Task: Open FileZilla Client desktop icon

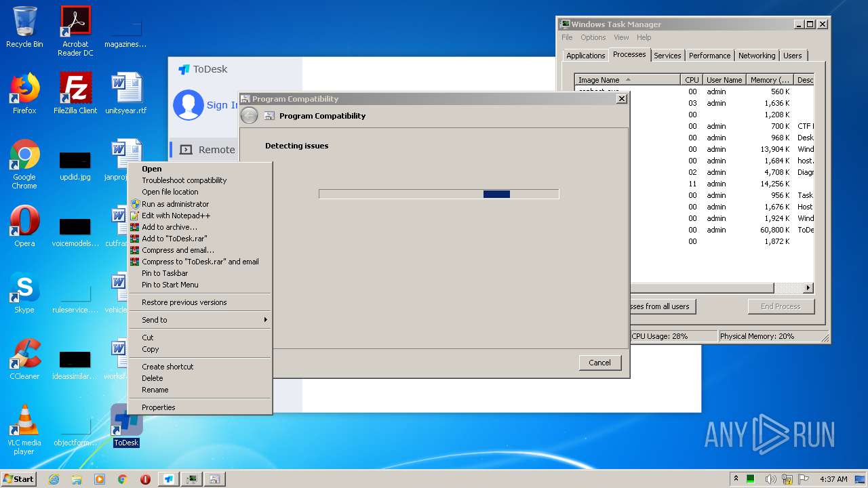Action: point(75,94)
